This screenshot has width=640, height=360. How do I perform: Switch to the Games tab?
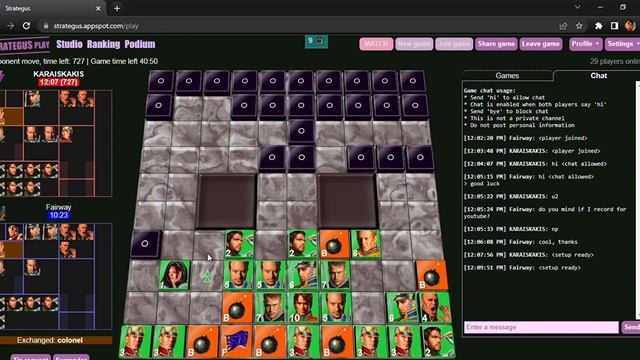507,76
